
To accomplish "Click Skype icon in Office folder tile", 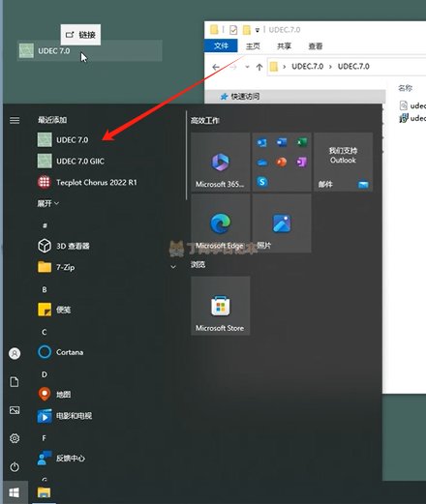I will point(262,182).
